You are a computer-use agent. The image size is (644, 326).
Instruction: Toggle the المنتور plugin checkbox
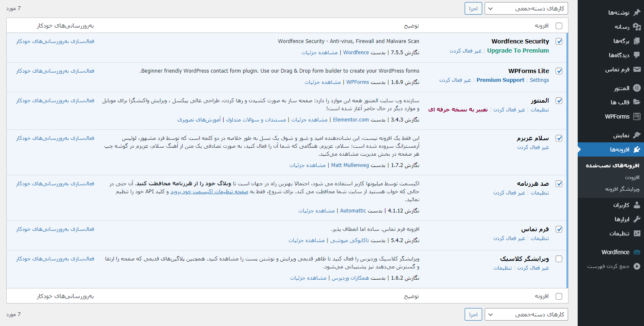(x=559, y=101)
